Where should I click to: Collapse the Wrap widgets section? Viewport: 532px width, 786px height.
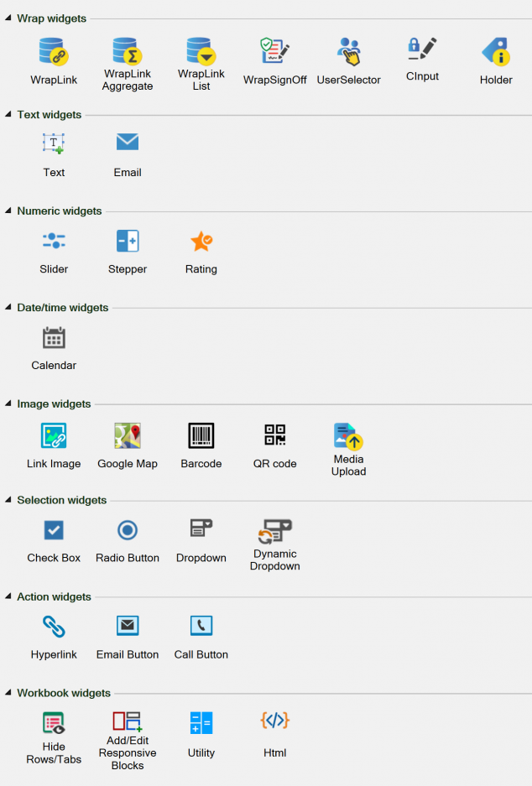pyautogui.click(x=8, y=18)
